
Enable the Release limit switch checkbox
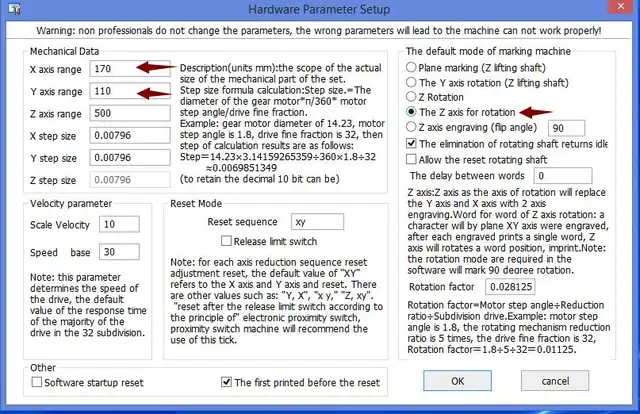click(227, 241)
